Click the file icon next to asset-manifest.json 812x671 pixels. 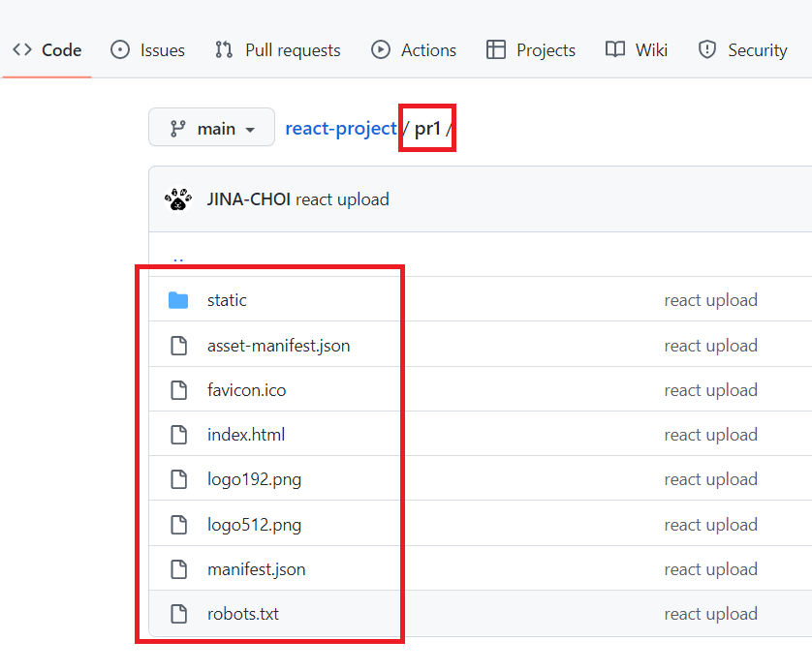tap(179, 345)
